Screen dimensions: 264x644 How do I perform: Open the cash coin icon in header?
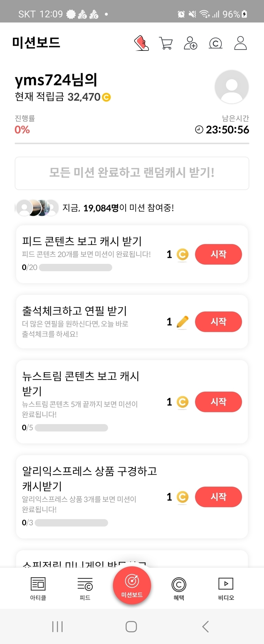tap(215, 43)
